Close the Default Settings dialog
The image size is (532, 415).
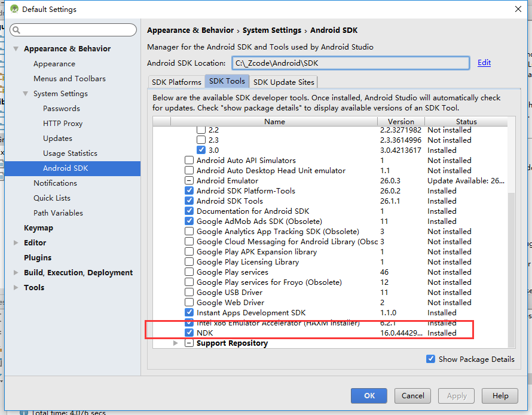(518, 9)
